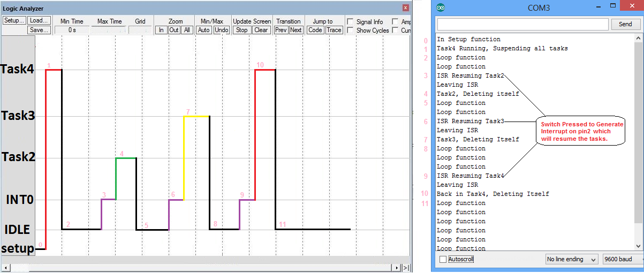Viewport: 644px width, 273px height.
Task: Enable the Signal Info checkbox
Action: tap(350, 22)
